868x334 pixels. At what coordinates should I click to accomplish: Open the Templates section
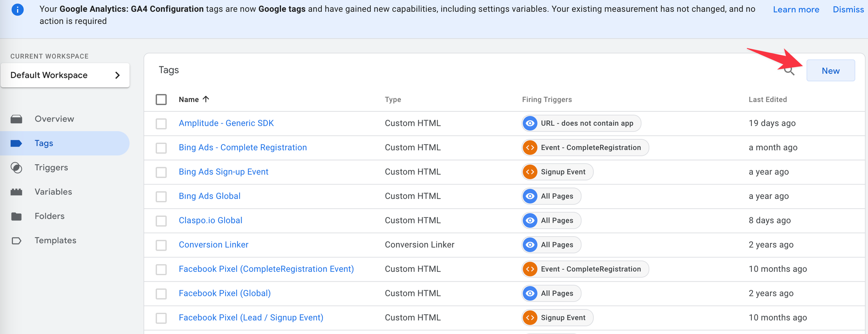pos(56,240)
